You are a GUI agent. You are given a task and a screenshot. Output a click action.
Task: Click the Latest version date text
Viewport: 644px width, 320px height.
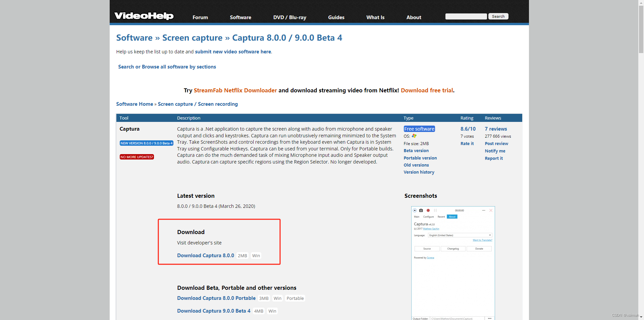[216, 206]
